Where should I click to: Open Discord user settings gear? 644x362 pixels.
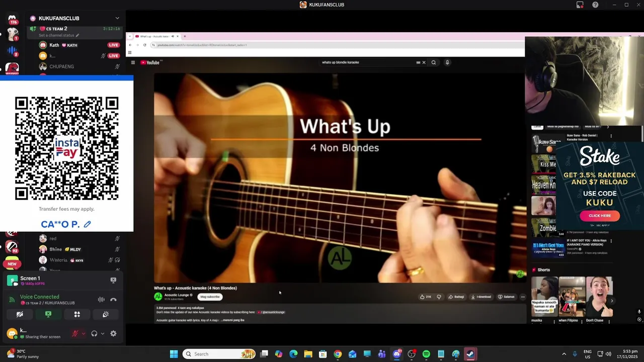click(x=113, y=333)
